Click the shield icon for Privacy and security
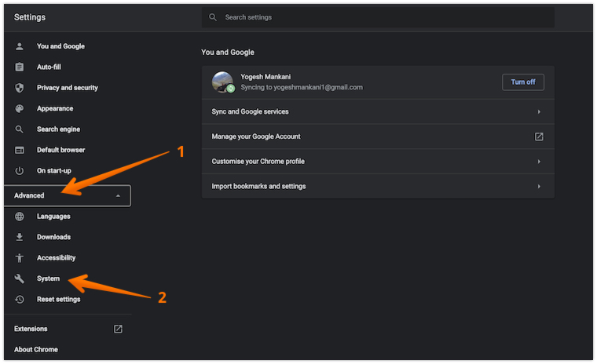Image resolution: width=597 pixels, height=364 pixels. [20, 88]
